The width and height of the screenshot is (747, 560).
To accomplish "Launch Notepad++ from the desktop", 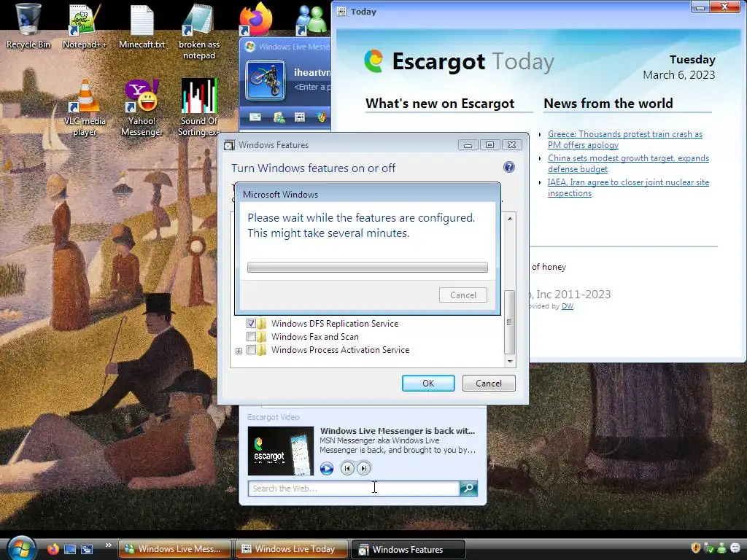I will click(85, 26).
